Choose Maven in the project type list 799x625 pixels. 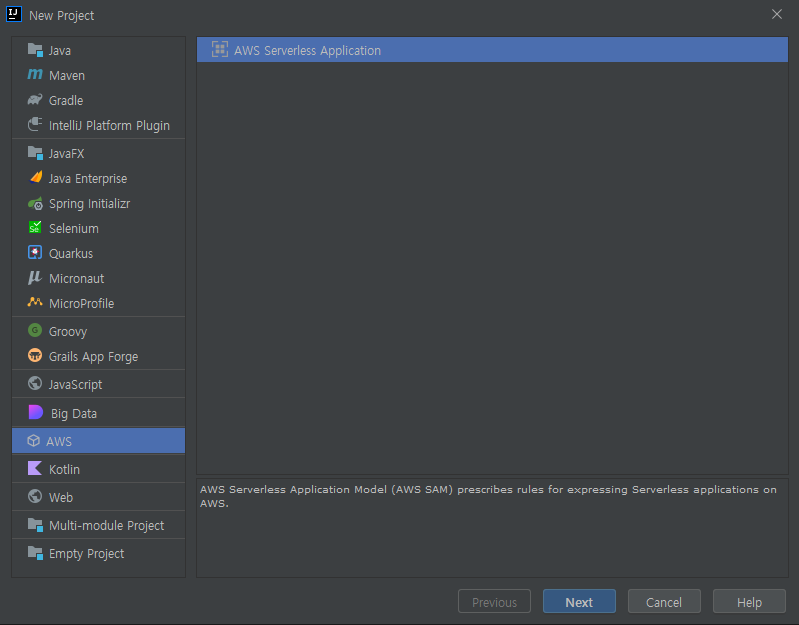click(67, 75)
